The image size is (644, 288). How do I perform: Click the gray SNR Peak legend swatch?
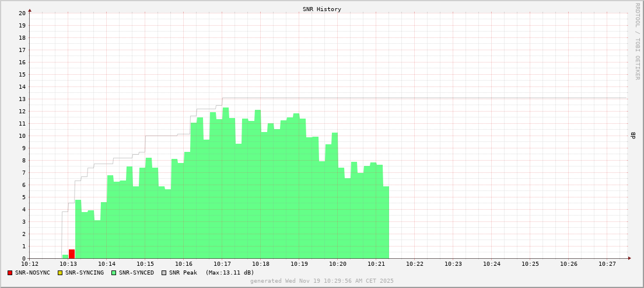pyautogui.click(x=164, y=273)
